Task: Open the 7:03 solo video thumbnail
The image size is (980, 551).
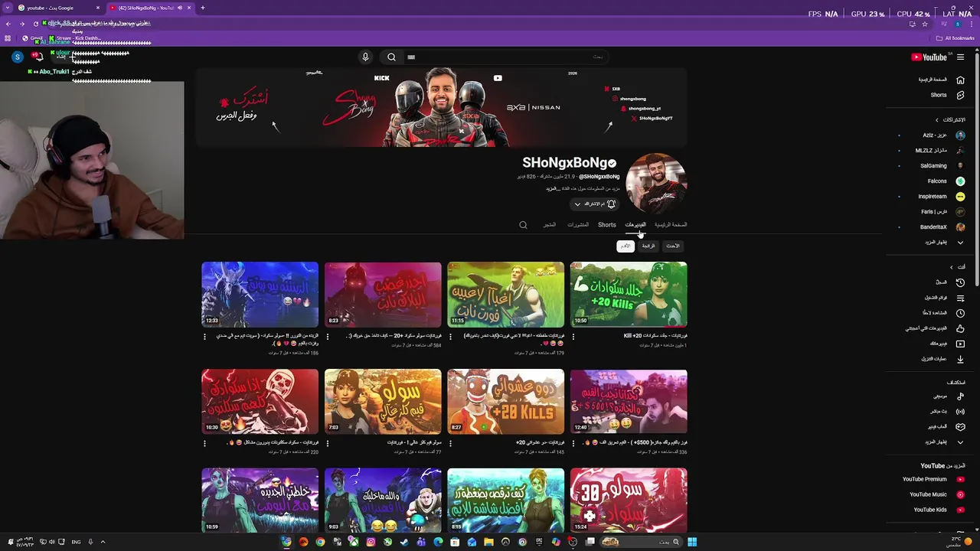Action: [x=383, y=402]
